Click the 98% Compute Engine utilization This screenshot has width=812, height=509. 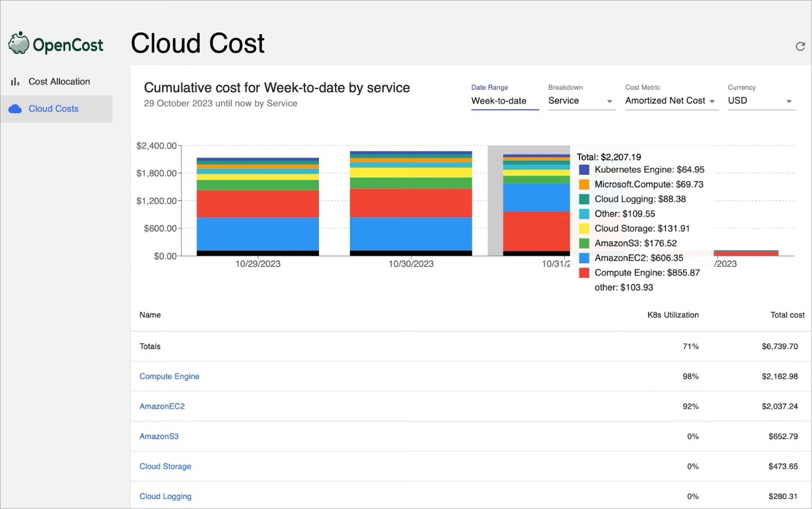tap(691, 376)
